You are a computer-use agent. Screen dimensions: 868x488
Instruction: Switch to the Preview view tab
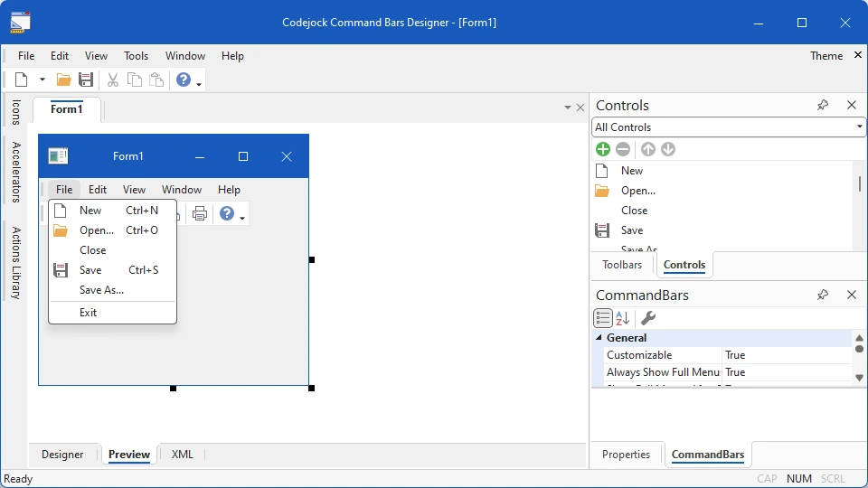point(129,455)
